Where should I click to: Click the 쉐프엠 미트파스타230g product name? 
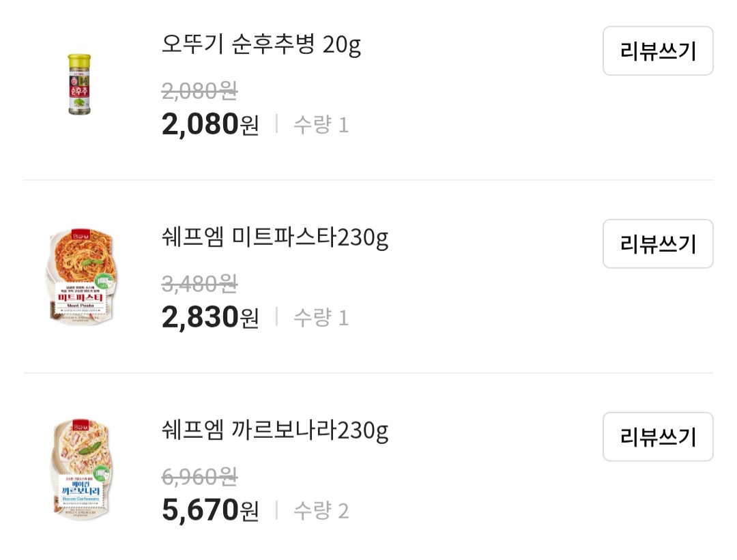(275, 238)
